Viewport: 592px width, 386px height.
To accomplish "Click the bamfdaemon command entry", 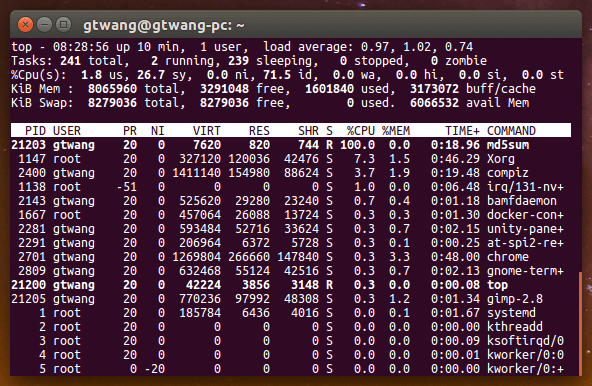I will [x=522, y=201].
